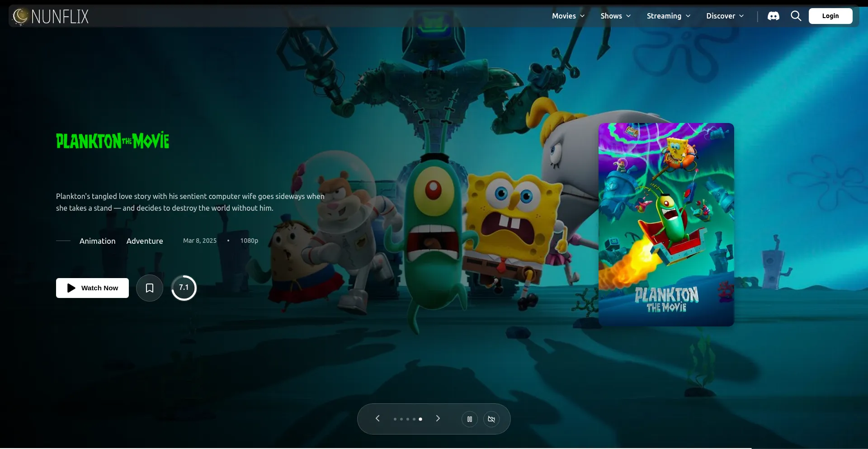Click the Login button
This screenshot has width=868, height=449.
click(x=830, y=16)
